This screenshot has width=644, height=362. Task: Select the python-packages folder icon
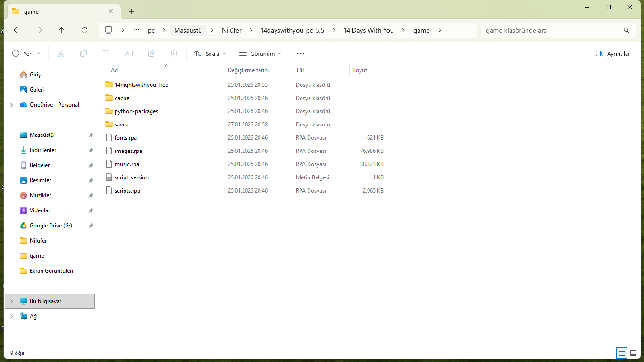pyautogui.click(x=109, y=111)
